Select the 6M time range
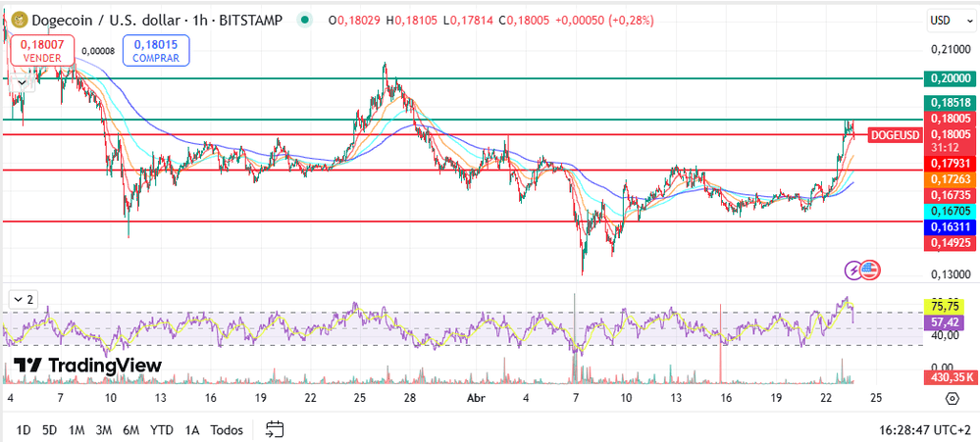Image resolution: width=980 pixels, height=442 pixels. click(131, 429)
